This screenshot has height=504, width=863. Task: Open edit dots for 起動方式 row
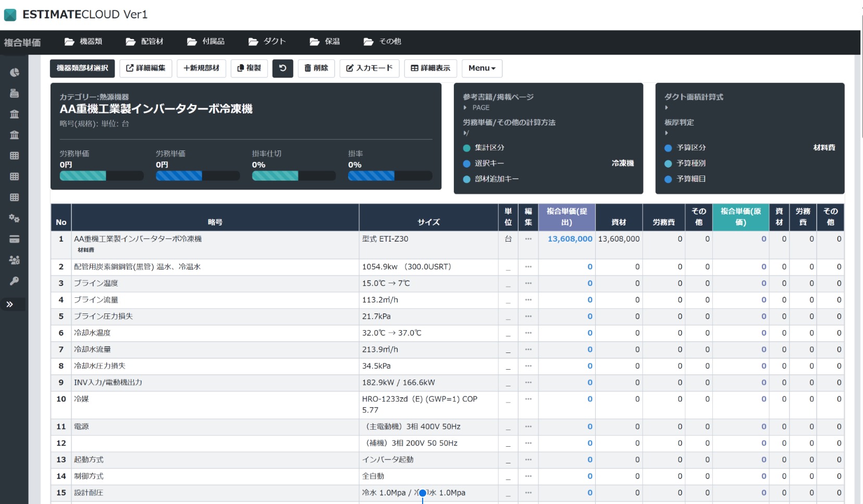[x=528, y=460]
